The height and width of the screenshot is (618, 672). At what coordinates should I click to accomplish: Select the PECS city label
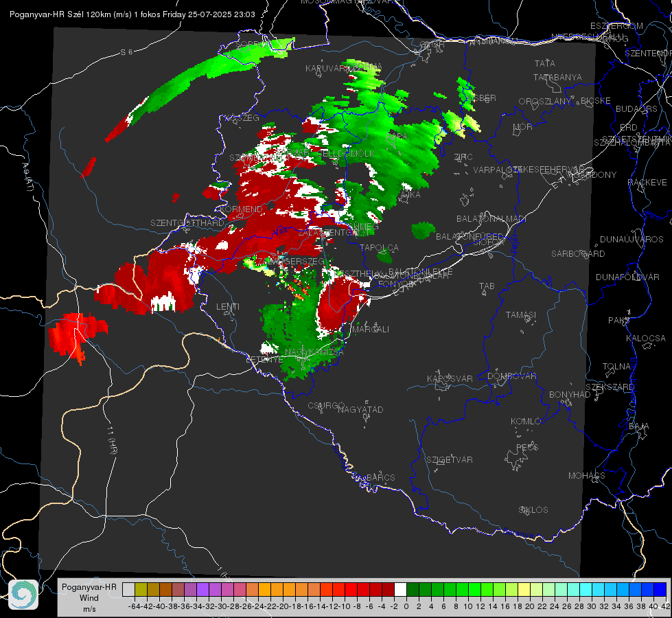coord(526,447)
